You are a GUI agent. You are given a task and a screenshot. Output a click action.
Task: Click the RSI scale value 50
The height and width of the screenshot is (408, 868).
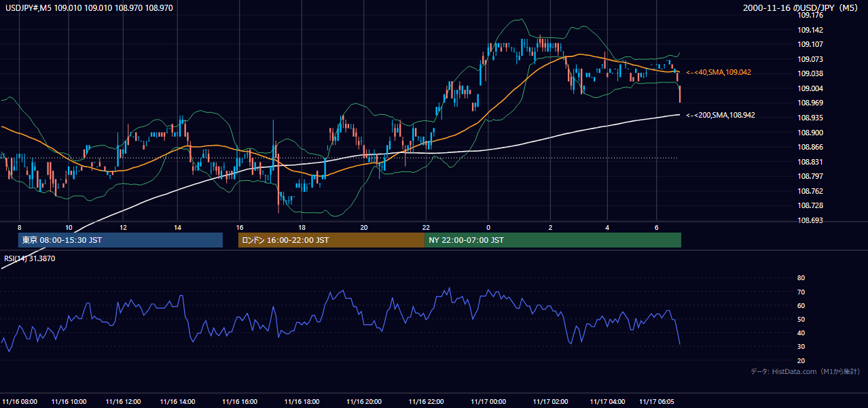coord(801,319)
